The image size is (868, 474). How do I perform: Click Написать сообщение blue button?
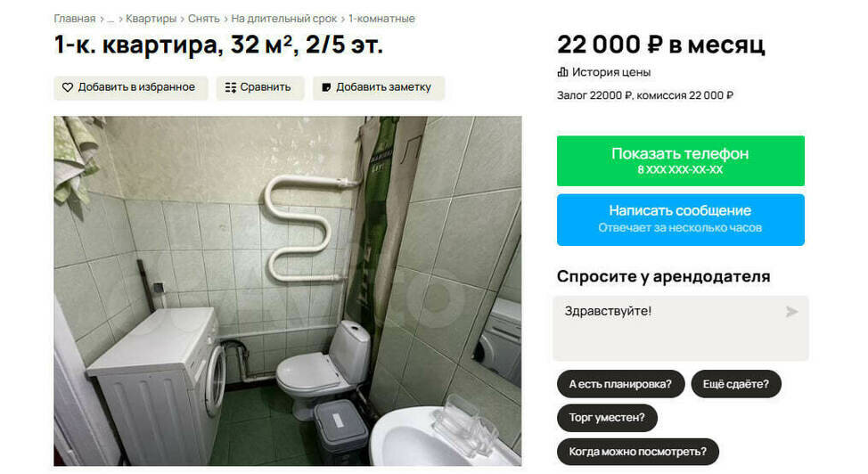click(680, 220)
